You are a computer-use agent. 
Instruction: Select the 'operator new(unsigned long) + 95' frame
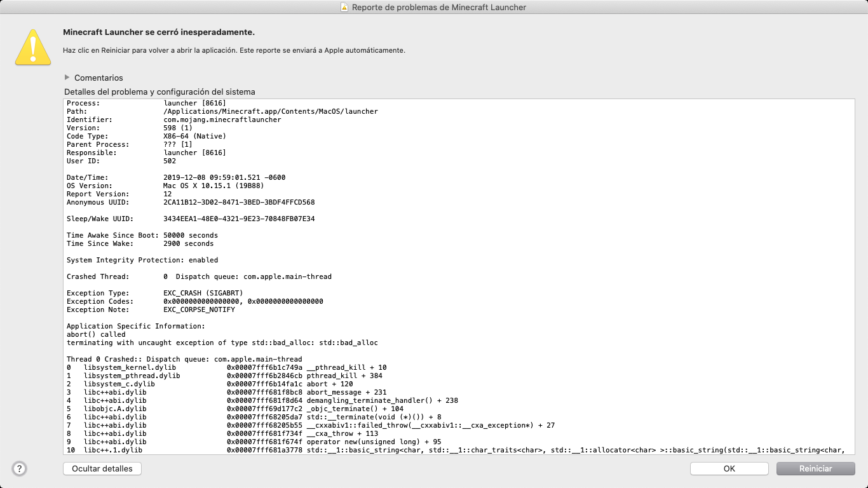(254, 442)
